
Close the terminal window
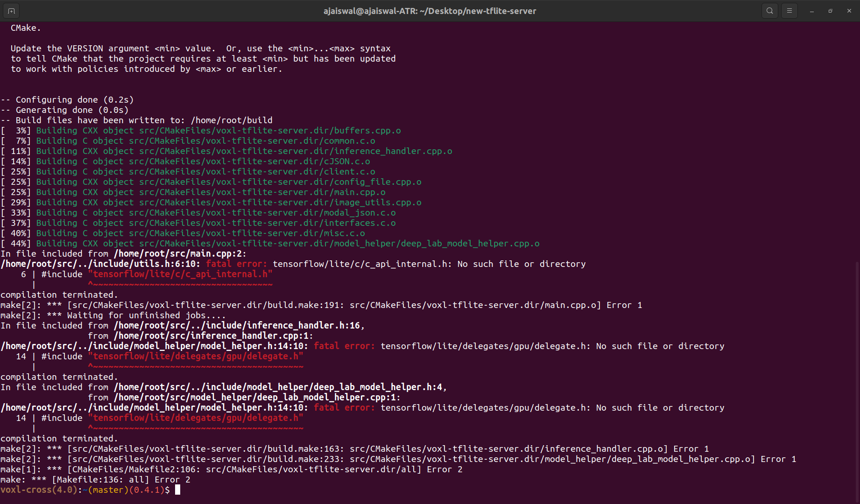(x=849, y=11)
